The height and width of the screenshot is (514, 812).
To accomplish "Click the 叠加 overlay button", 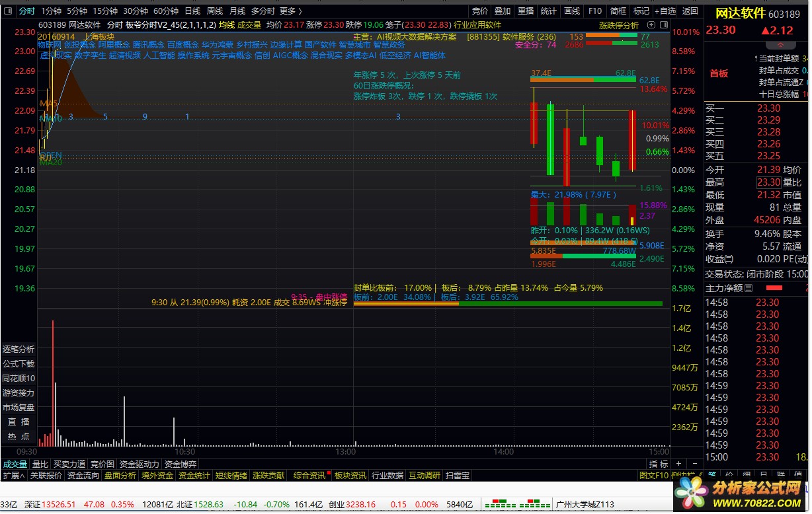I will tap(503, 11).
